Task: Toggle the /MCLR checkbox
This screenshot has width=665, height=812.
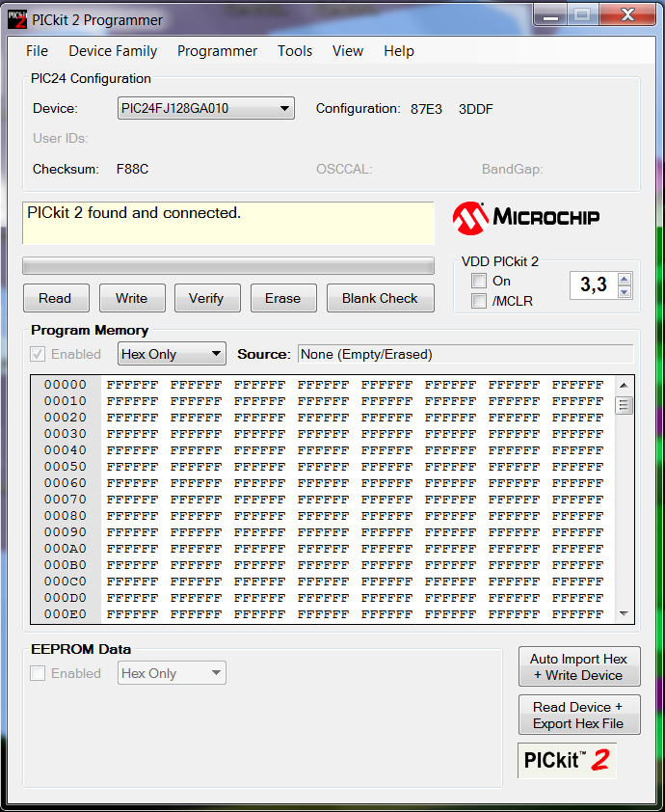Action: 479,301
